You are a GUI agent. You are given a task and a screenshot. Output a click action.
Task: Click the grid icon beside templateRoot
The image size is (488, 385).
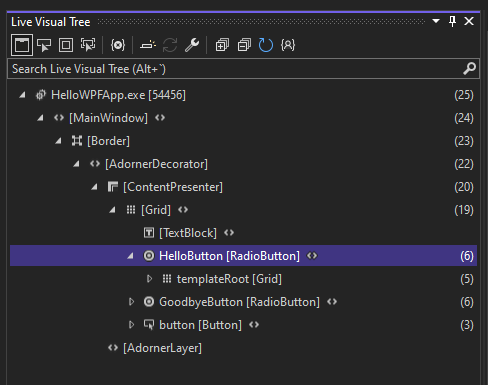(x=167, y=279)
